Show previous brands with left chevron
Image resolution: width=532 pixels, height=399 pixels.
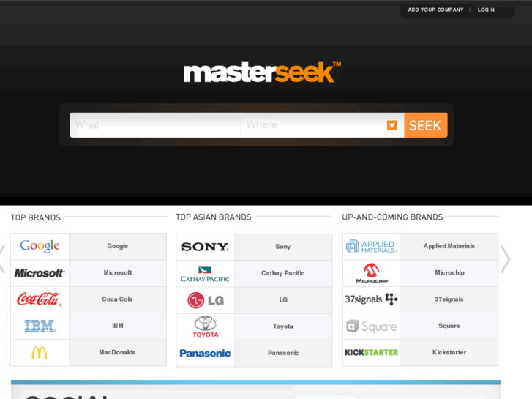(x=2, y=259)
